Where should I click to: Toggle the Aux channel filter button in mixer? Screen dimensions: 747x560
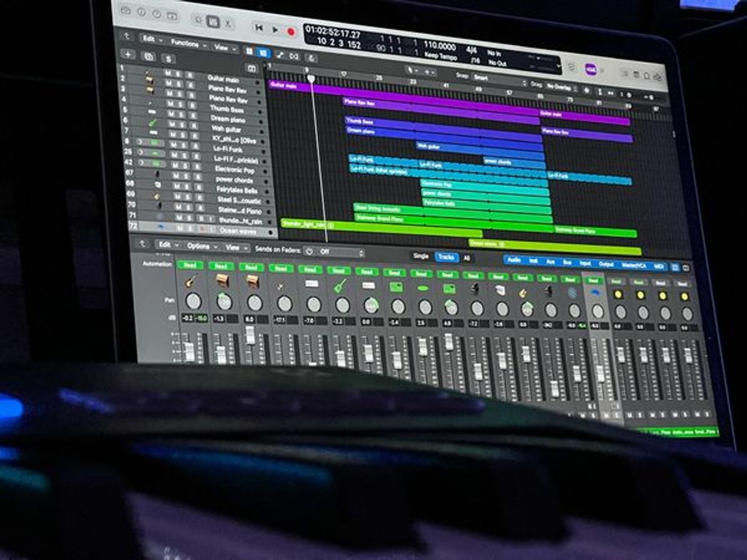pyautogui.click(x=550, y=262)
